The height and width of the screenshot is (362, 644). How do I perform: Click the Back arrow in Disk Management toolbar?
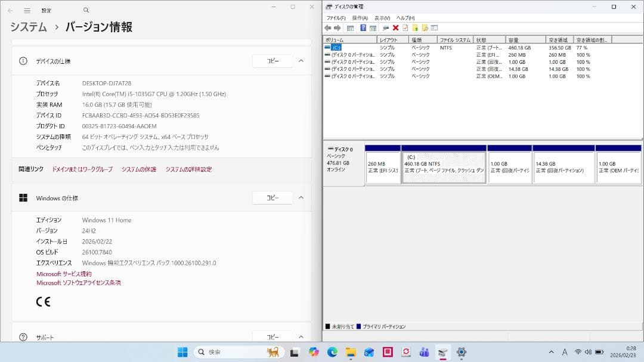point(328,28)
